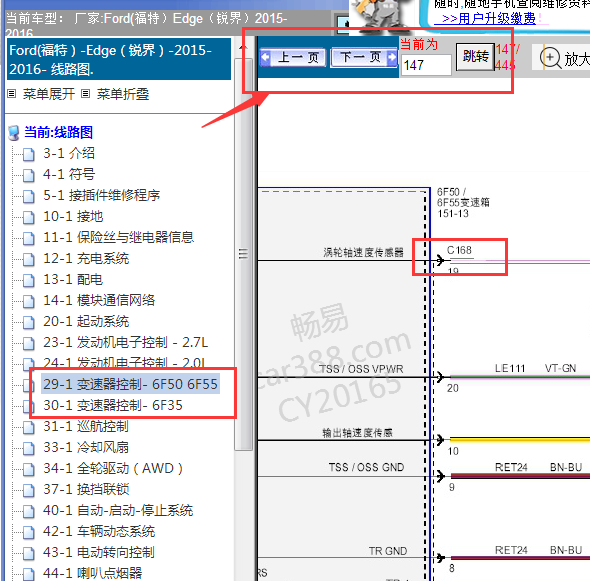The height and width of the screenshot is (581, 590).
Task: Go to next page with 下一页 button
Action: tap(364, 58)
